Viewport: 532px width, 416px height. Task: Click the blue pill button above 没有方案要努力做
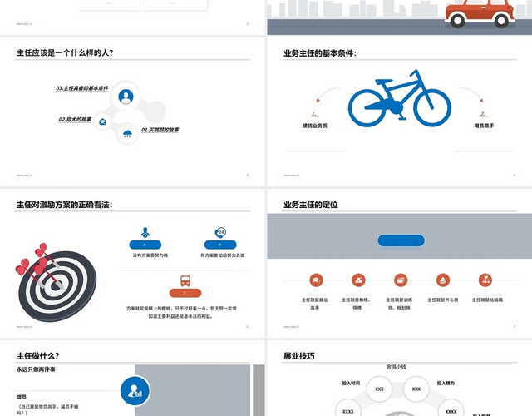click(145, 245)
